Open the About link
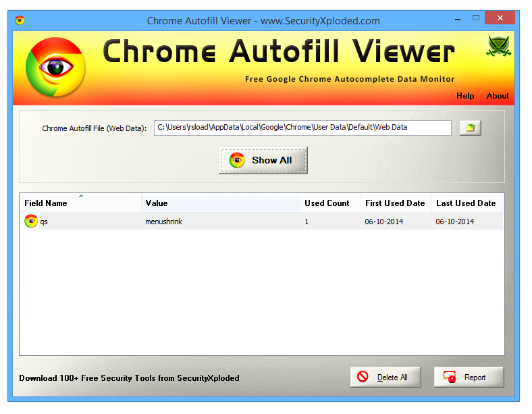532x414 pixels. [x=498, y=96]
